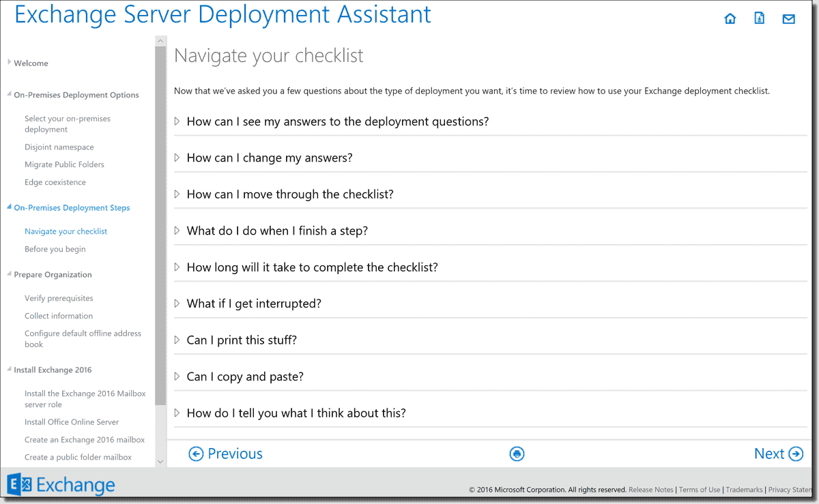Expand the Welcome section in sidebar

coord(10,62)
